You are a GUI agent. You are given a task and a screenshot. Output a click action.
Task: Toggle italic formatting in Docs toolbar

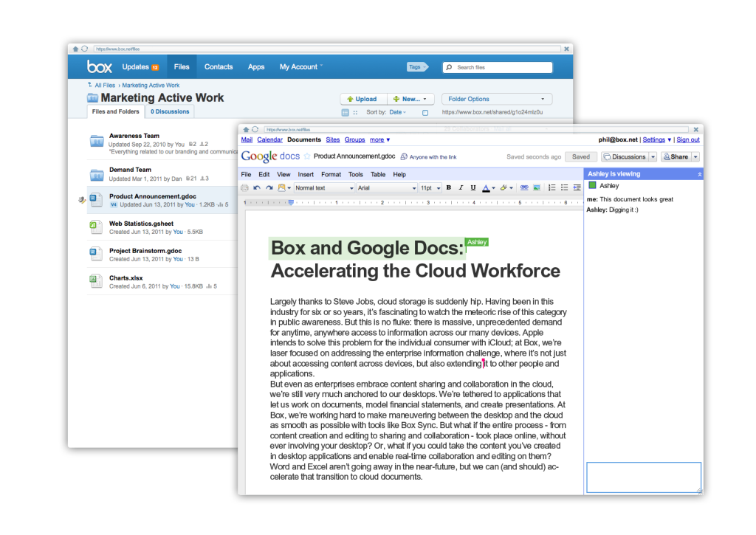point(461,187)
